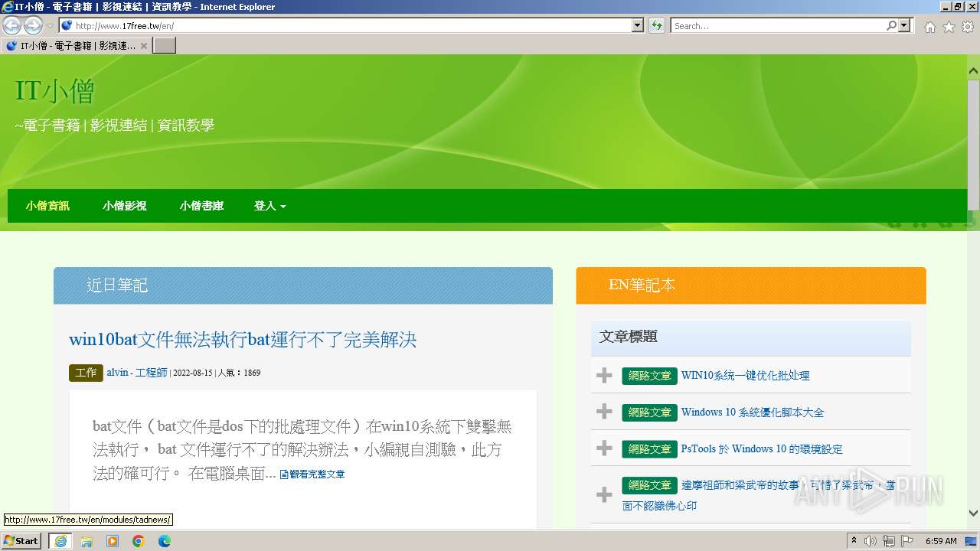Open the 小僧資訊 menu item
Image resolution: width=980 pixels, height=551 pixels.
click(47, 206)
